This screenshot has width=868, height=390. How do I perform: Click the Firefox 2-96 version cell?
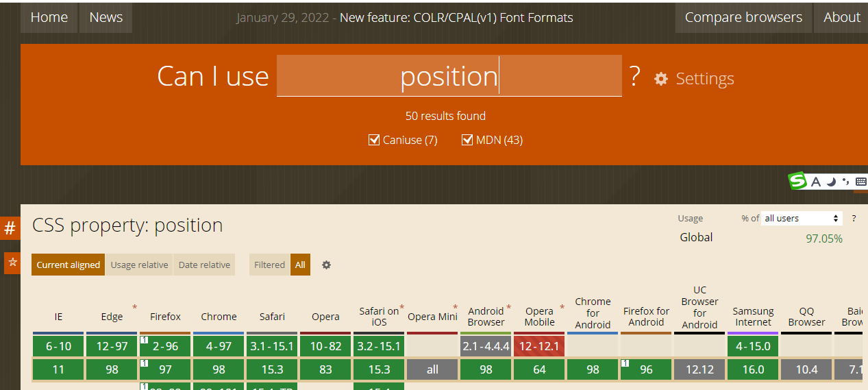(165, 346)
